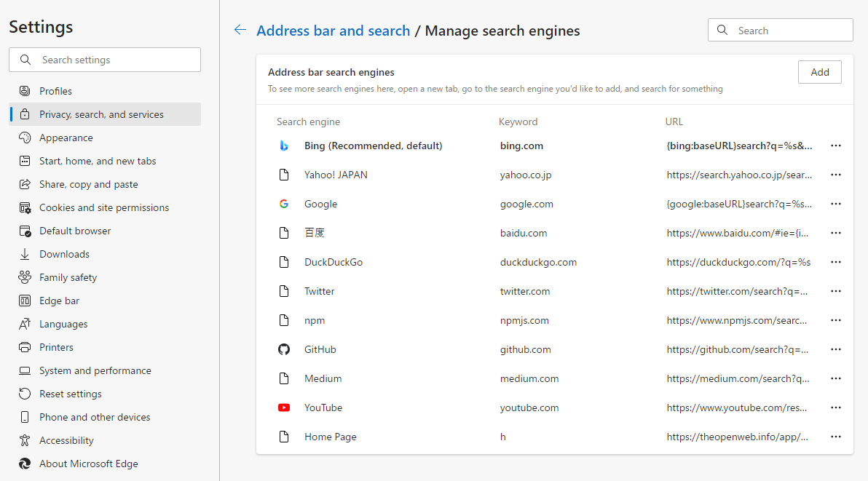This screenshot has height=481, width=868.
Task: Click the npmjs.com keyword
Action: (x=524, y=320)
